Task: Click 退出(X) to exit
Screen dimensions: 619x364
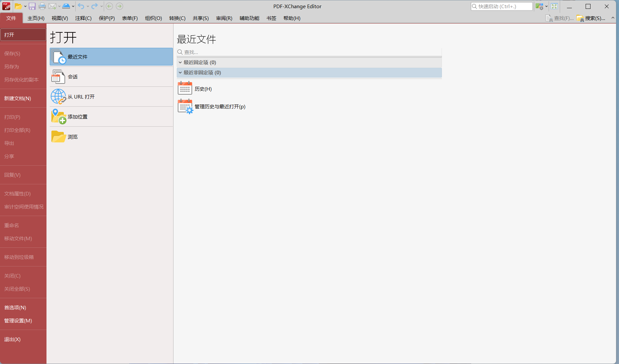Action: coord(23,339)
